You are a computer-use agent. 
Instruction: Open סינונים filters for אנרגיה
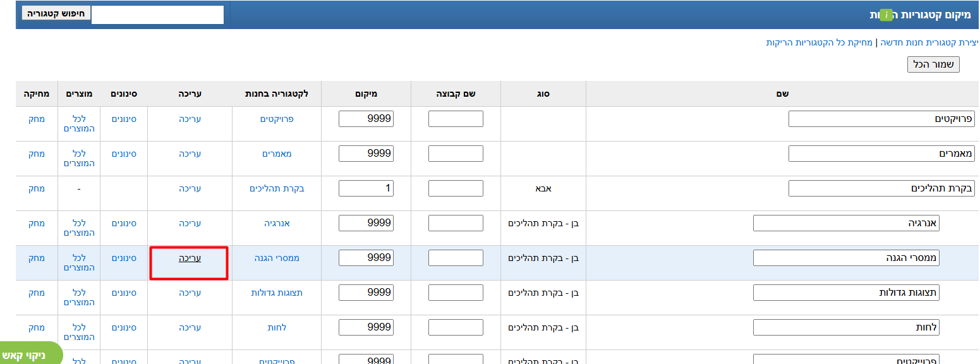coord(124,223)
